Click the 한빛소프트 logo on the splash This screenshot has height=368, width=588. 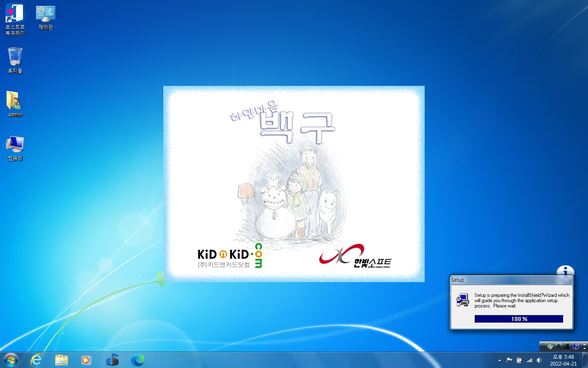click(355, 256)
